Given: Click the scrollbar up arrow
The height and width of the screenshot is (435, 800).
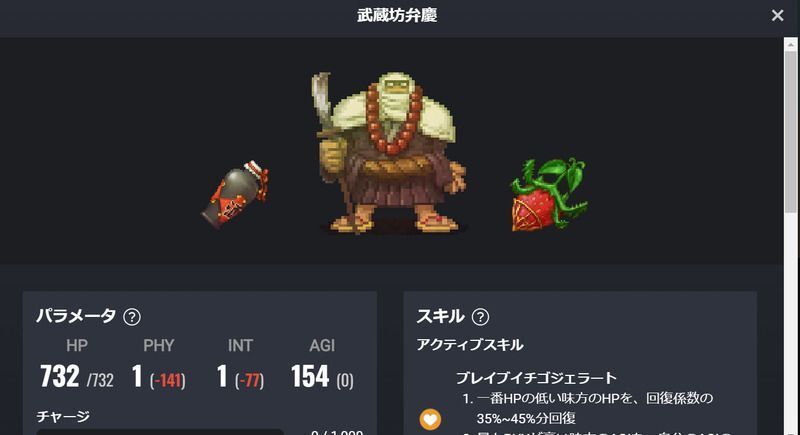Looking at the screenshot, I should [x=791, y=45].
